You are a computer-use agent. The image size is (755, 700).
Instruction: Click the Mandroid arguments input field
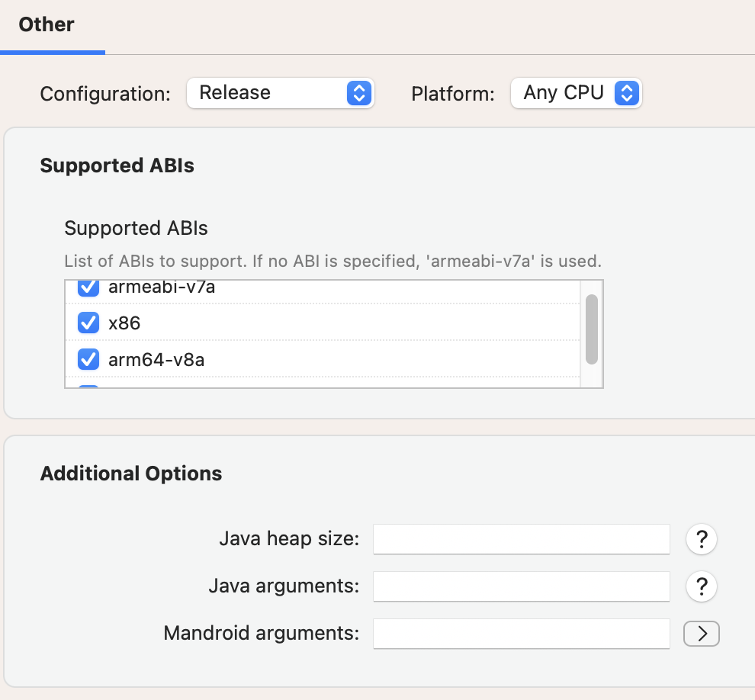(522, 634)
